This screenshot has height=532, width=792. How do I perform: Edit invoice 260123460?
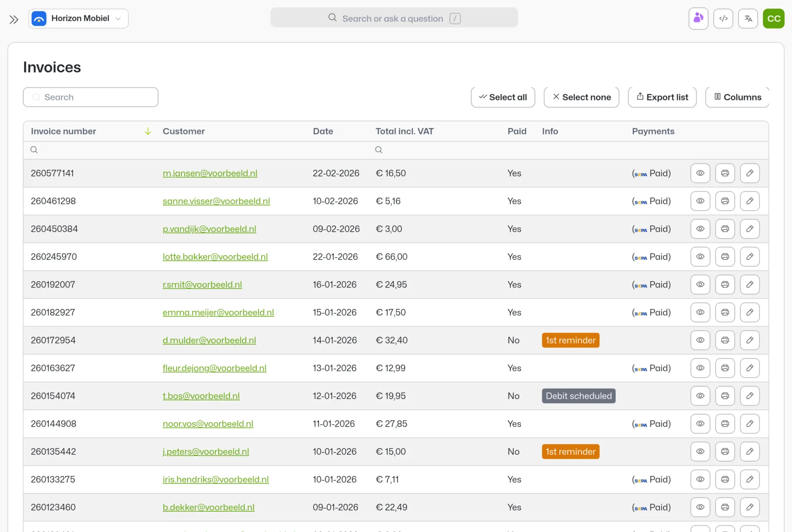pyautogui.click(x=750, y=507)
